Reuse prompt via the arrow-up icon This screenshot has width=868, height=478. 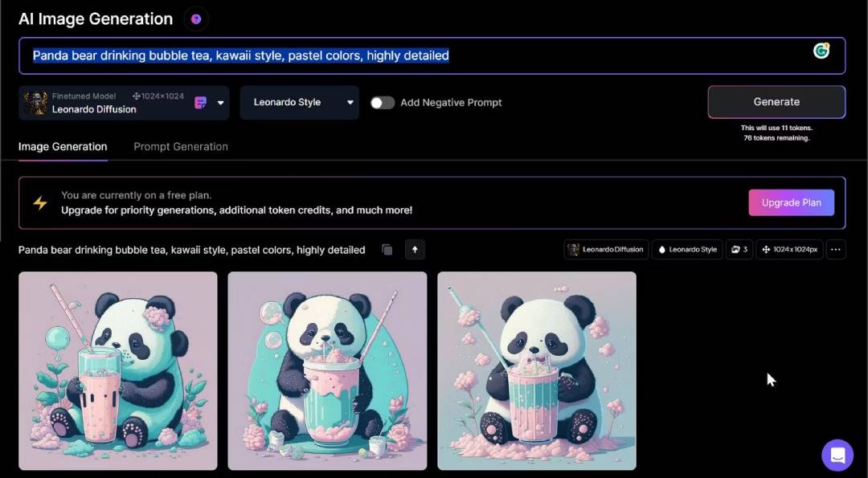coord(415,250)
